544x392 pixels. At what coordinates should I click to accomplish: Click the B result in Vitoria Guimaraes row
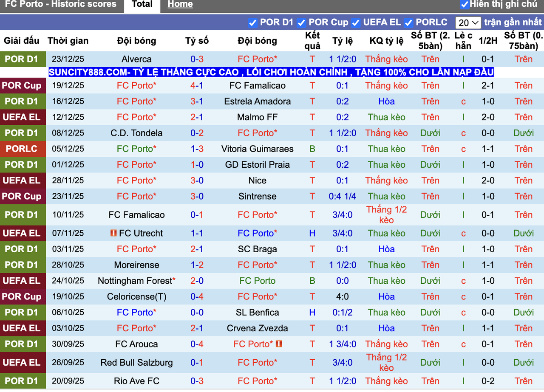click(x=312, y=149)
